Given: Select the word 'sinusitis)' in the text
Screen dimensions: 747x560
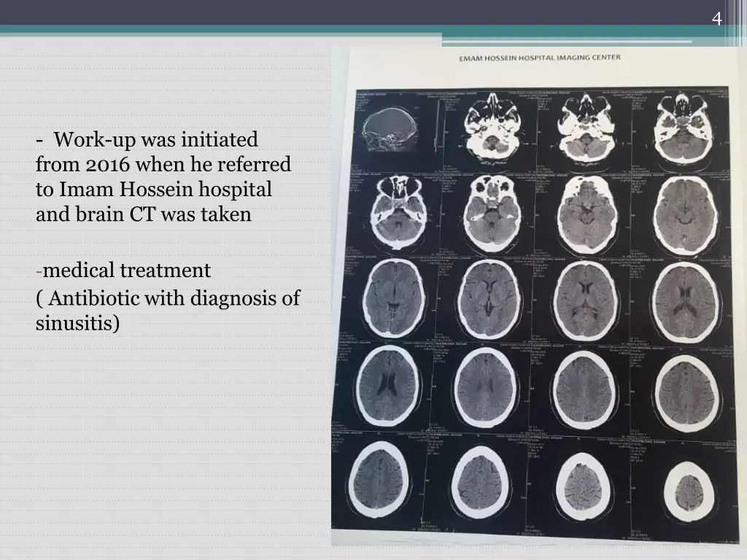Looking at the screenshot, I should 77,322.
